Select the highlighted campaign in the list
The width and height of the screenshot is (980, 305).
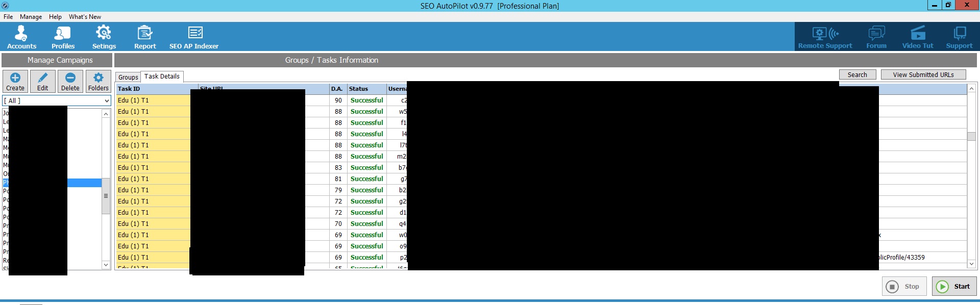[x=52, y=183]
